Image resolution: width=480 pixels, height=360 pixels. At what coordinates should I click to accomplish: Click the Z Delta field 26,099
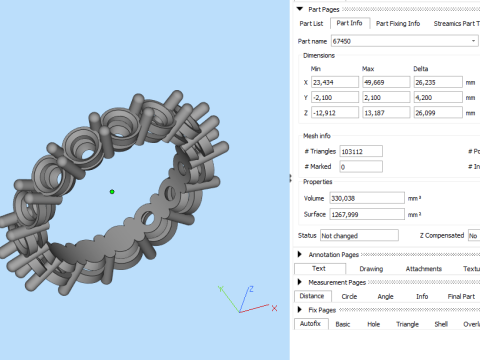[438, 113]
